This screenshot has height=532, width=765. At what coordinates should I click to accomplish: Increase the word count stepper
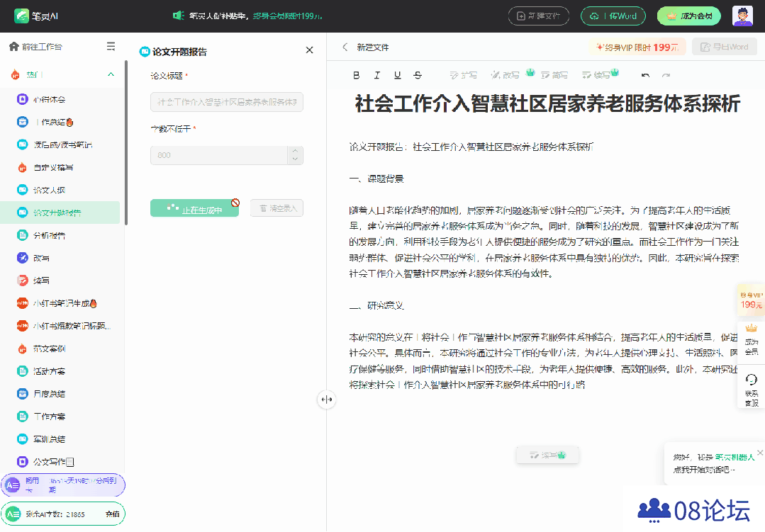[295, 151]
